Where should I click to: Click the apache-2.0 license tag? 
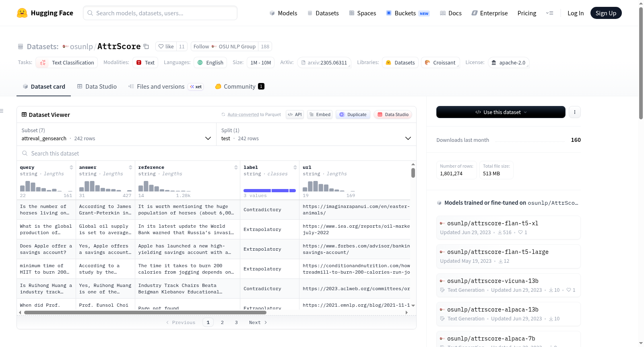click(508, 62)
